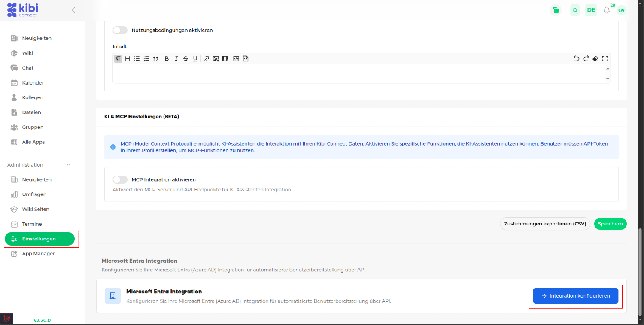Insert a hyperlink via the link icon

(206, 59)
